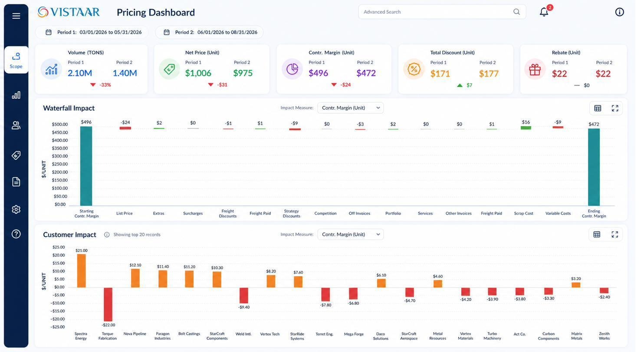This screenshot has width=644, height=352.
Task: Open the customers people sidebar icon
Action: (x=16, y=125)
